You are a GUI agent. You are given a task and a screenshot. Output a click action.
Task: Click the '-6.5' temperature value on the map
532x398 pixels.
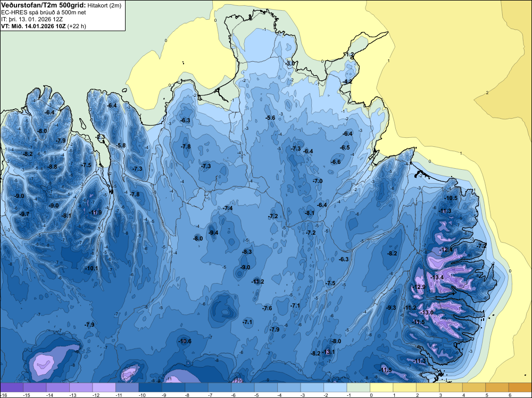point(345,147)
